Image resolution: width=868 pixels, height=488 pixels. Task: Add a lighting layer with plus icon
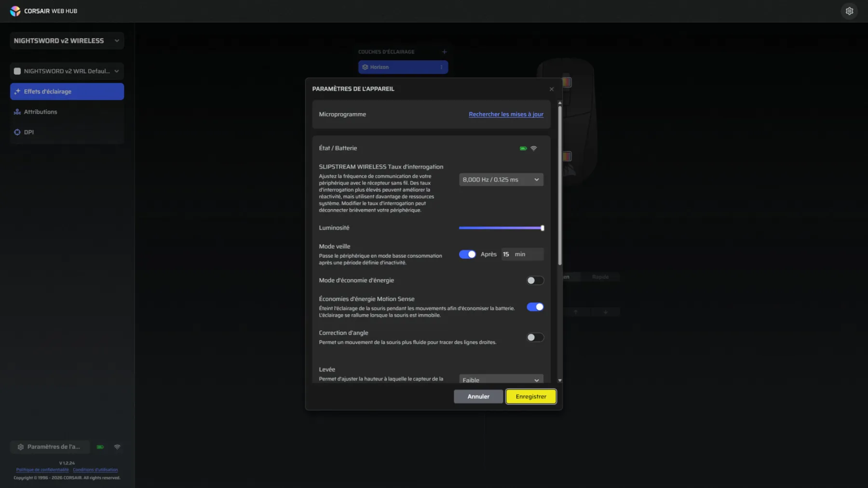(444, 52)
